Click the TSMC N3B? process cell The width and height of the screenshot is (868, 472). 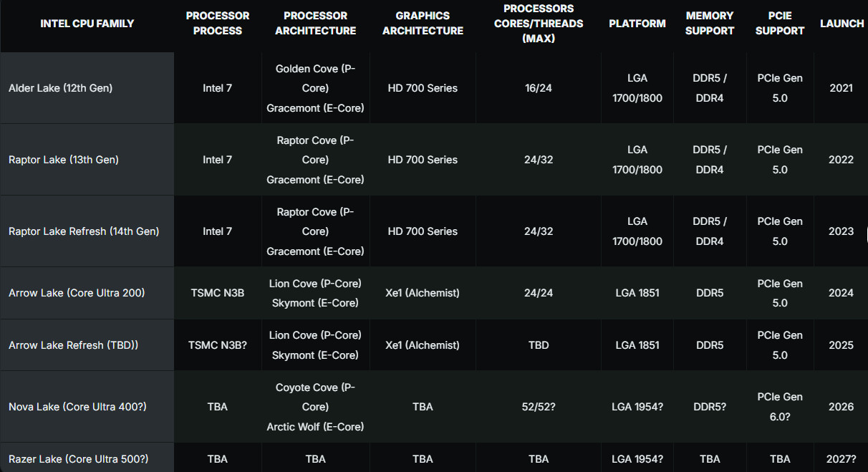coord(217,345)
